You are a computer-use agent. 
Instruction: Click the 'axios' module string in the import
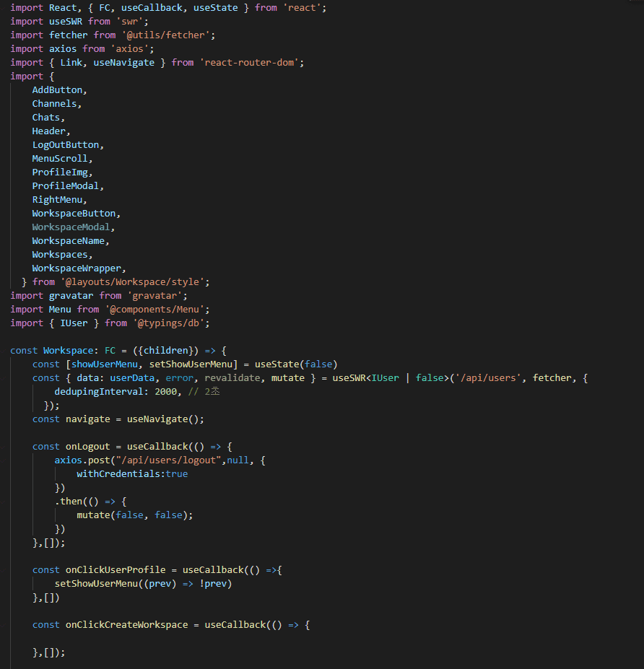click(130, 48)
